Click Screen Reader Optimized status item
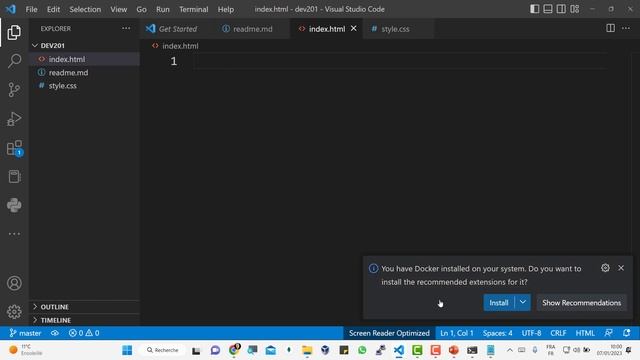Viewport: 640px width, 360px height. 389,333
